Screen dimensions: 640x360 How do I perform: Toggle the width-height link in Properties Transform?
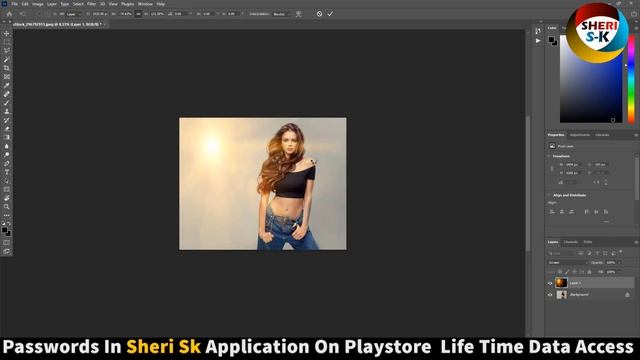[552, 169]
